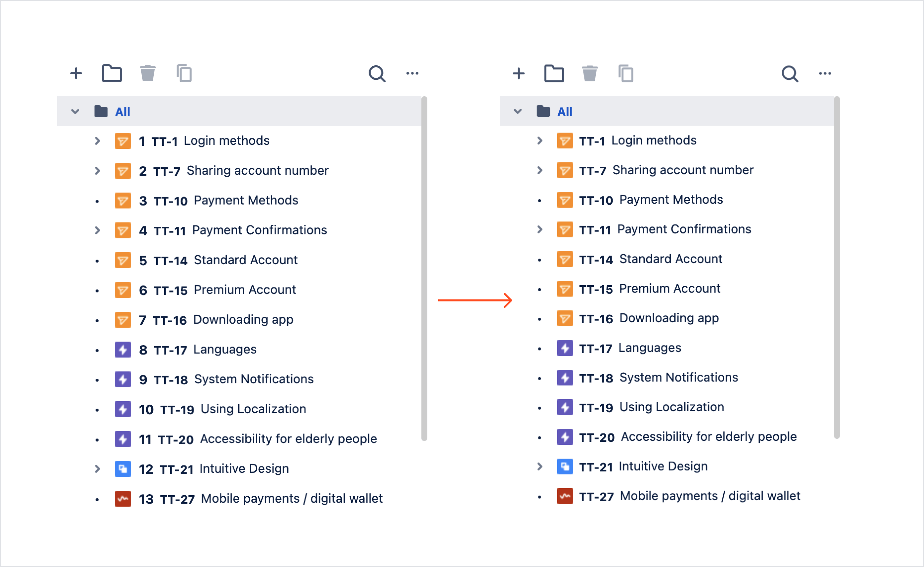Open the three-dots menu in the left panel
The image size is (924, 567).
[x=412, y=73]
